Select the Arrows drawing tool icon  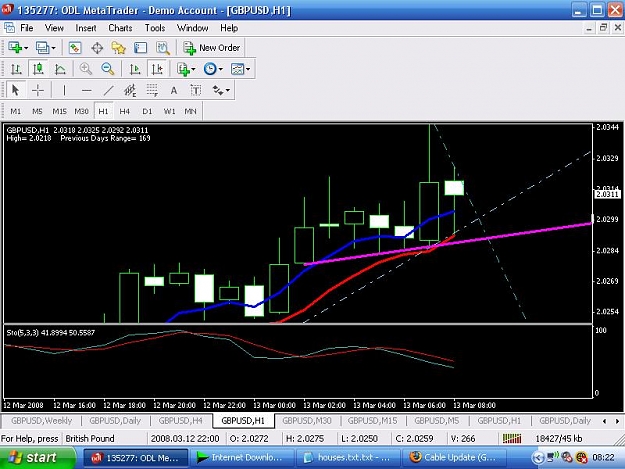click(218, 90)
